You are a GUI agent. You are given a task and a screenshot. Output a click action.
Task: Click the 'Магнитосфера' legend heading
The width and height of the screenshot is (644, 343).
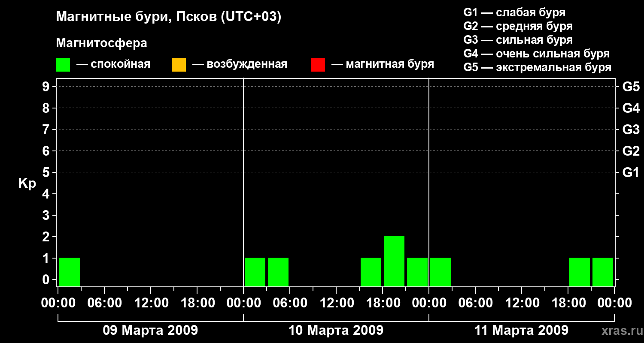[101, 43]
